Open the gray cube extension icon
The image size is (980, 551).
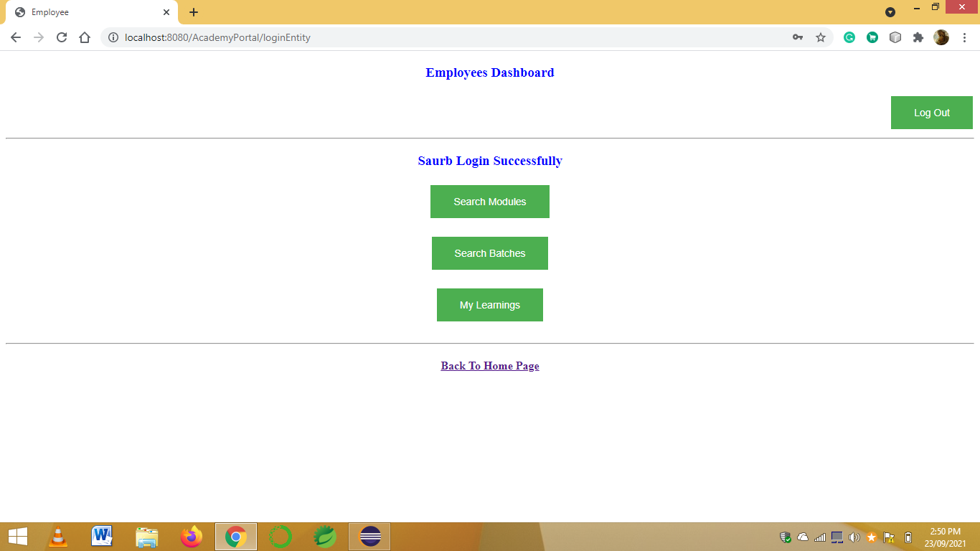(895, 37)
